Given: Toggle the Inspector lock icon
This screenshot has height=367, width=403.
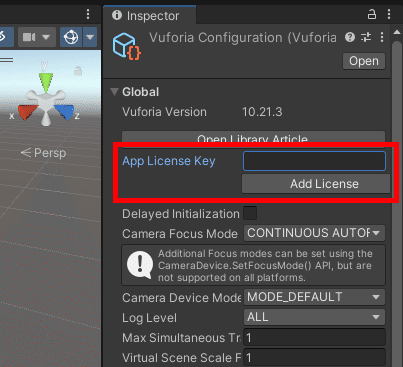Looking at the screenshot, I should coord(372,14).
